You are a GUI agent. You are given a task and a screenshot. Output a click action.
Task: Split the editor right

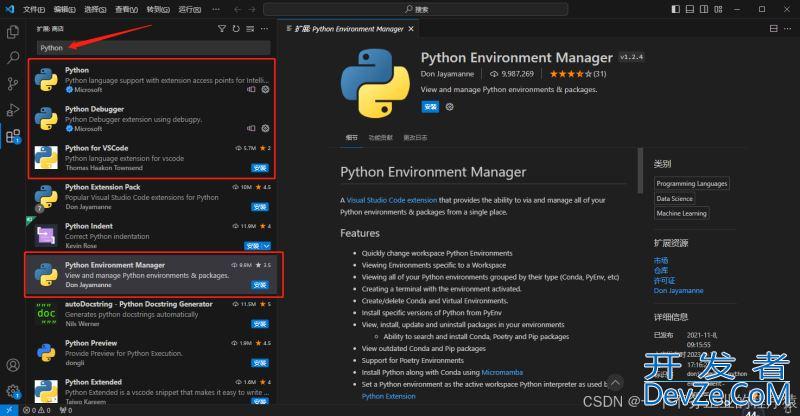tap(773, 29)
